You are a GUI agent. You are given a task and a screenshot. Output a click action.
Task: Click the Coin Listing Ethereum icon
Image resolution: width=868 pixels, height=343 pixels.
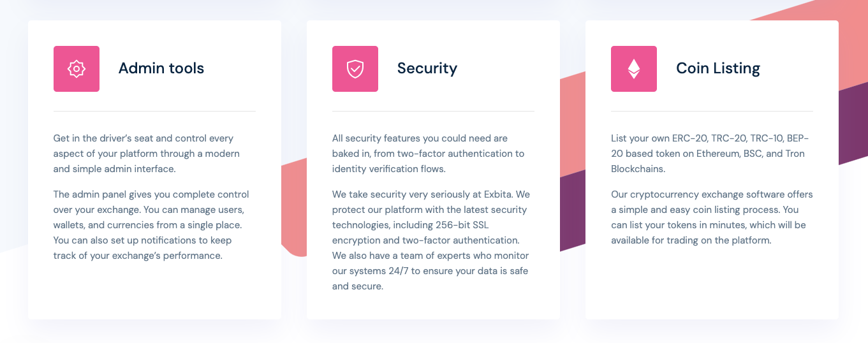tap(634, 69)
